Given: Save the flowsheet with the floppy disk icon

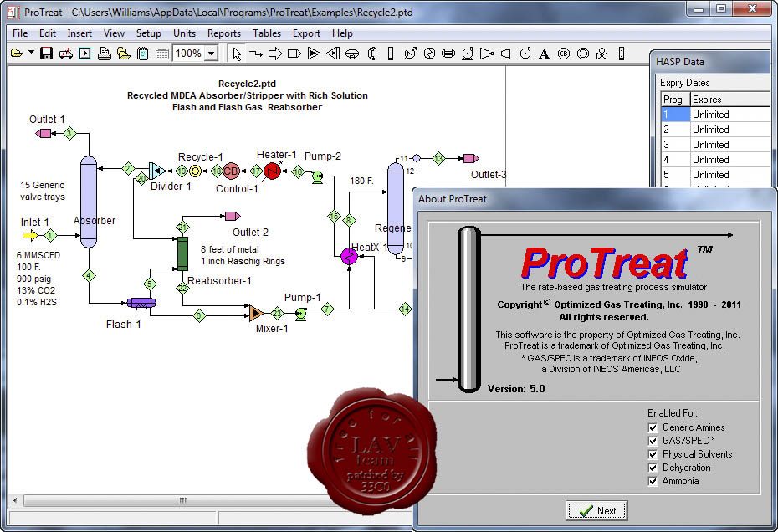Looking at the screenshot, I should coord(46,53).
